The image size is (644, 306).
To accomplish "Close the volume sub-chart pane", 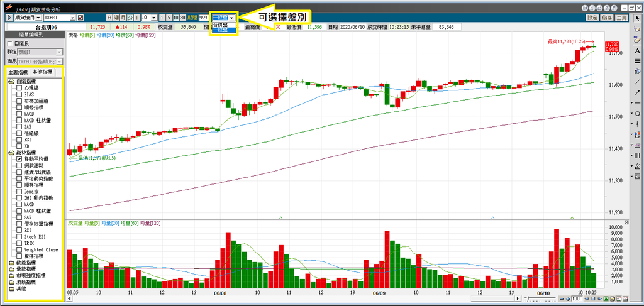I will 626,222.
